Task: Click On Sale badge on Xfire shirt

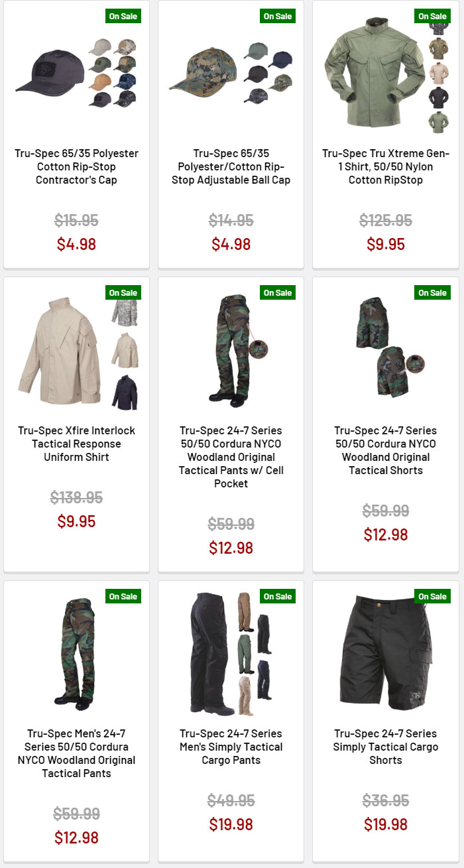Action: 123,292
